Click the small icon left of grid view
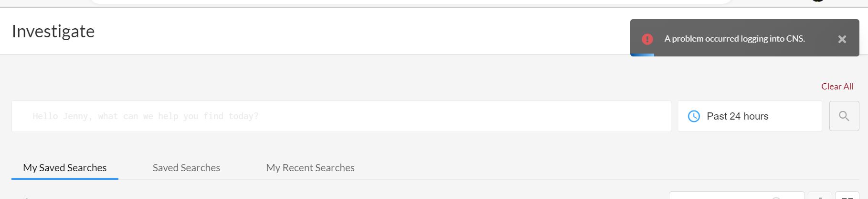 point(819,197)
